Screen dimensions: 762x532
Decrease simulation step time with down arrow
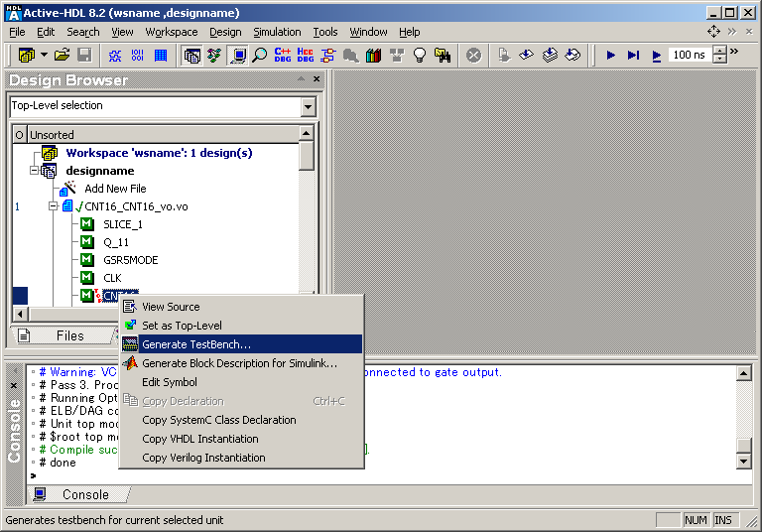(x=719, y=59)
